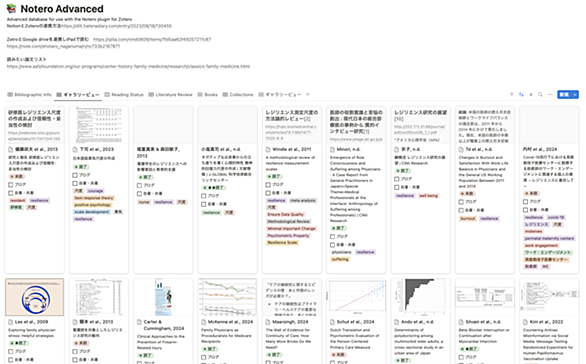Click the page icon beside McKenna et al., 2024
This screenshot has height=364, width=586.
[204, 322]
